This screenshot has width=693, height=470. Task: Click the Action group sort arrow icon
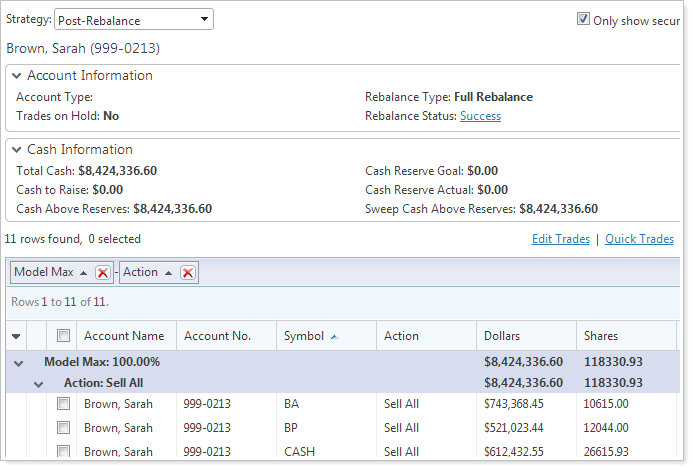click(168, 273)
